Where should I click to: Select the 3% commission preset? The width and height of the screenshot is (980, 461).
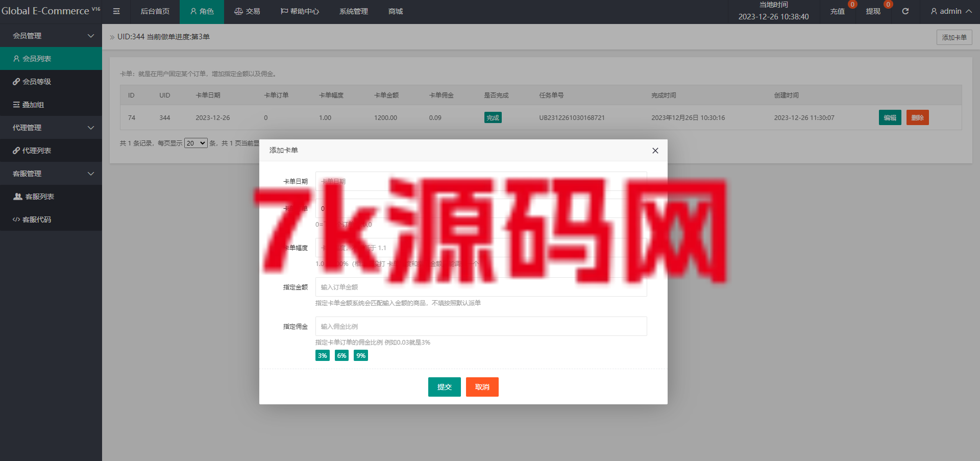coord(322,355)
